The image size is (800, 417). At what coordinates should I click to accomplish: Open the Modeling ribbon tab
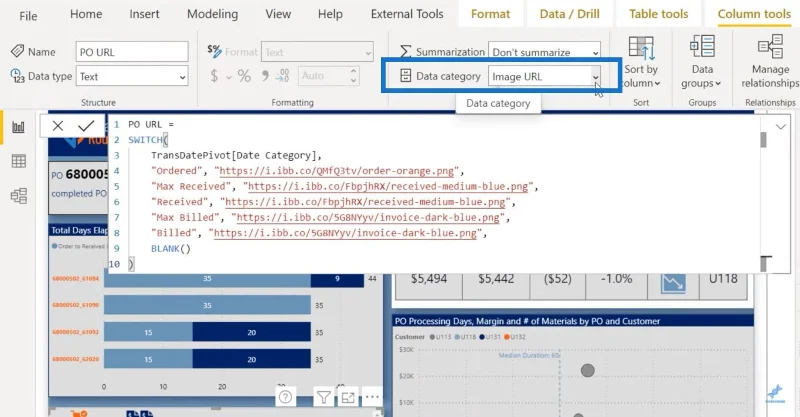point(212,14)
